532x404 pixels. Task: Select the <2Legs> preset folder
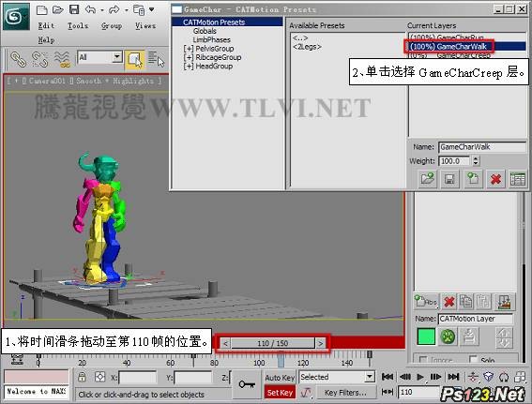pos(307,47)
